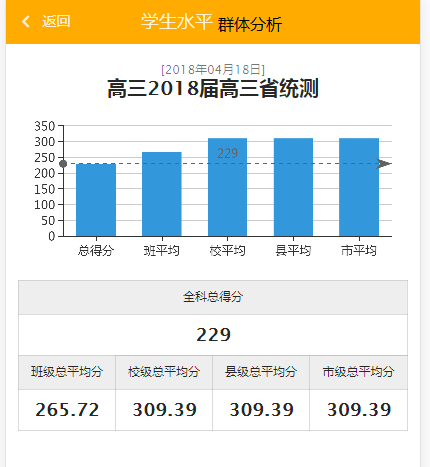
Task: Click the 100 y-axis tick label
Action: click(x=45, y=205)
